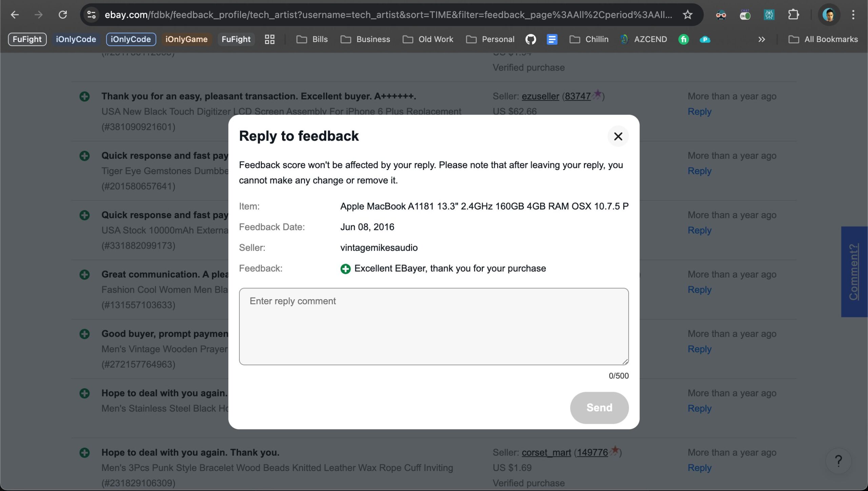Go back using browser back arrow
868x491 pixels.
(15, 15)
